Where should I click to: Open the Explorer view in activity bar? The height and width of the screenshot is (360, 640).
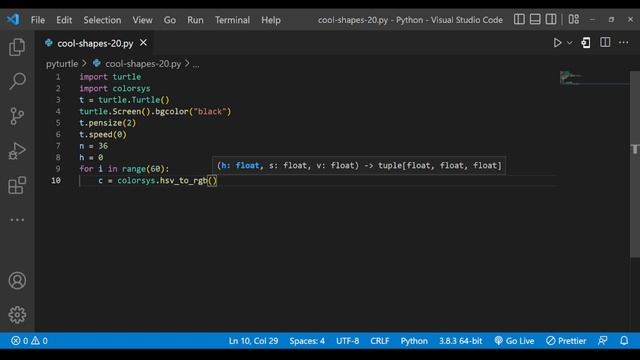click(17, 47)
